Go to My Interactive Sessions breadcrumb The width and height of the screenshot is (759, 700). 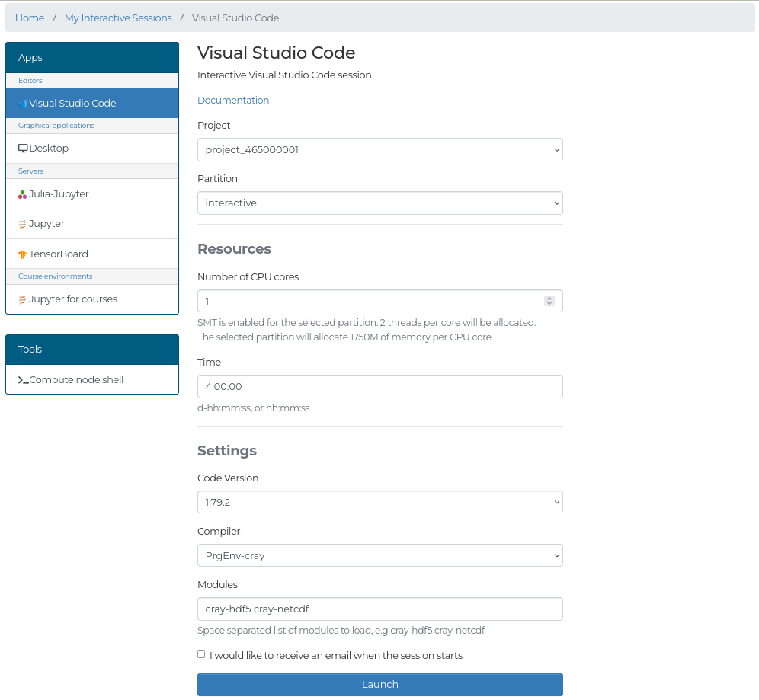[118, 18]
